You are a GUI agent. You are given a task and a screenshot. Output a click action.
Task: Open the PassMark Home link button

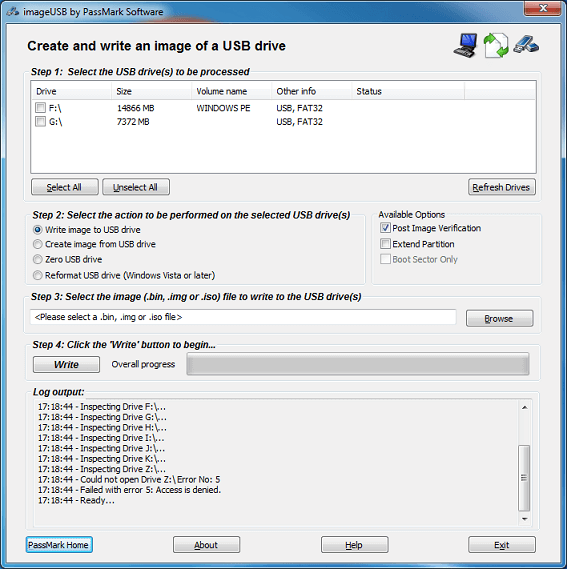tap(59, 545)
